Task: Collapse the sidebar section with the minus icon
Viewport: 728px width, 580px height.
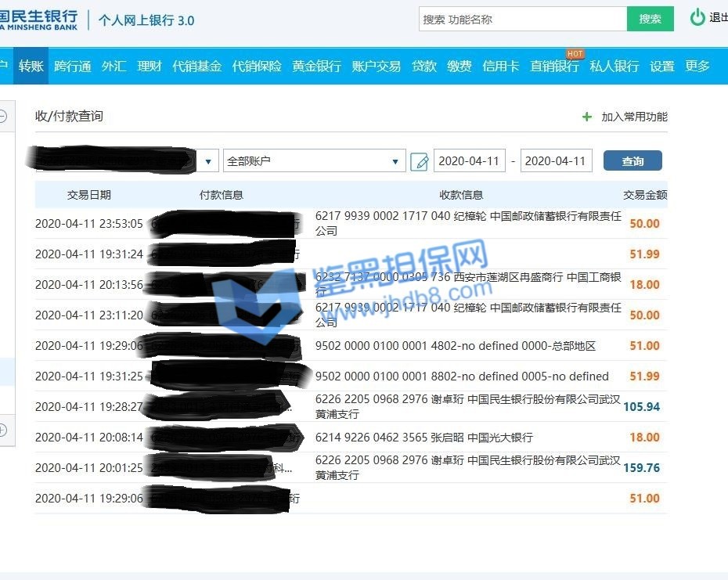Action: (x=2, y=117)
